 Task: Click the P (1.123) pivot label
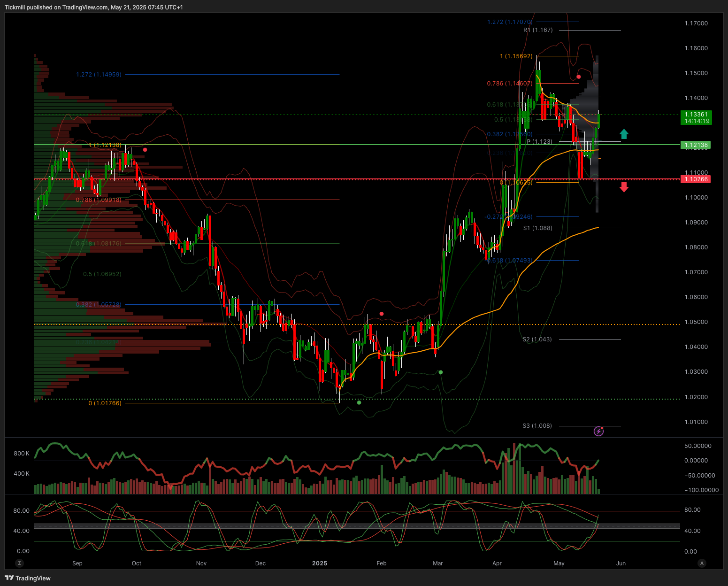[x=539, y=142]
